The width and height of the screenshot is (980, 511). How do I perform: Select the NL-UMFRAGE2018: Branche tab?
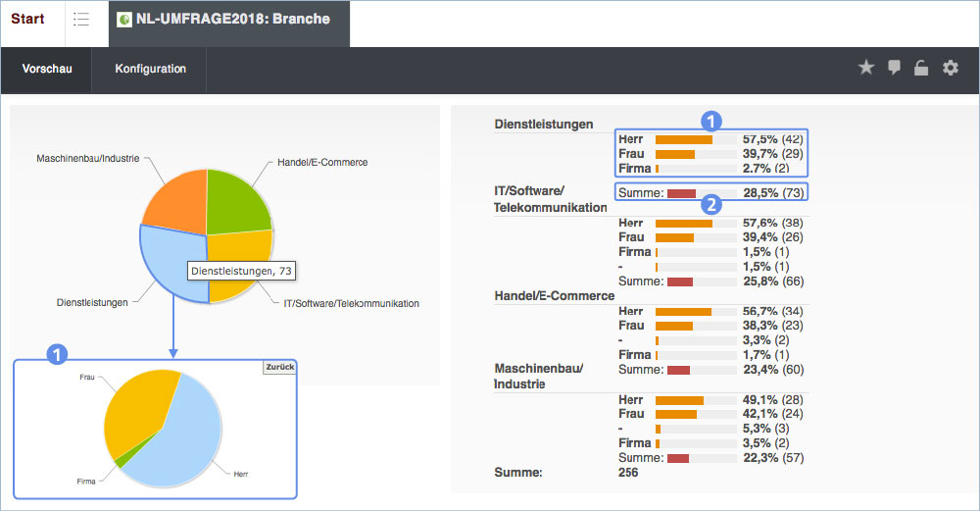pyautogui.click(x=229, y=24)
